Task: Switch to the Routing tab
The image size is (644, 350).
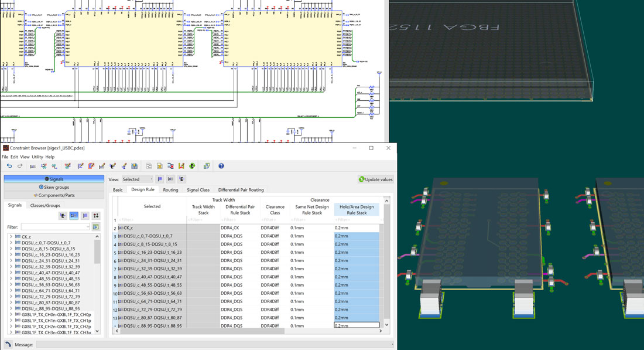Action: tap(170, 190)
